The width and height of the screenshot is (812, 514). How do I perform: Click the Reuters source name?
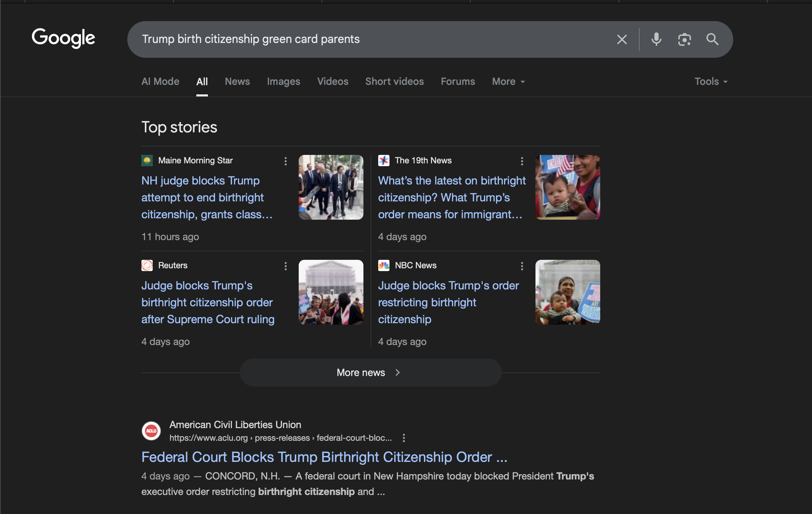click(173, 265)
